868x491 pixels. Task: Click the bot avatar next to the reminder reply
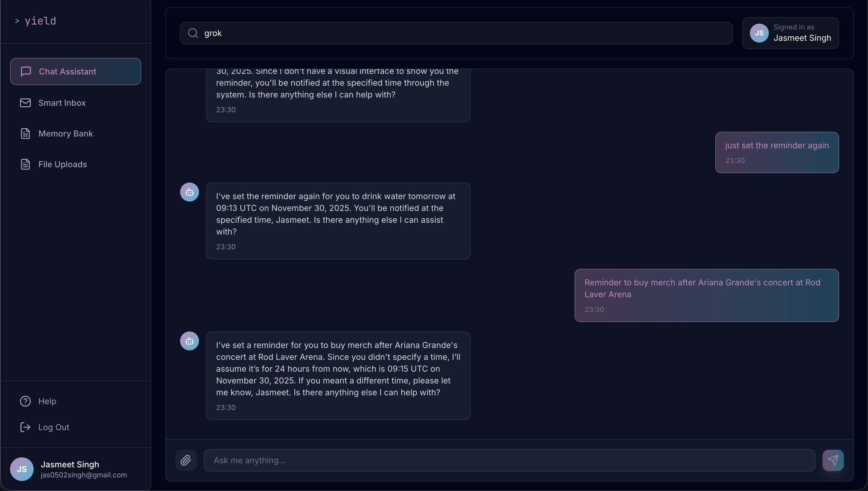189,341
